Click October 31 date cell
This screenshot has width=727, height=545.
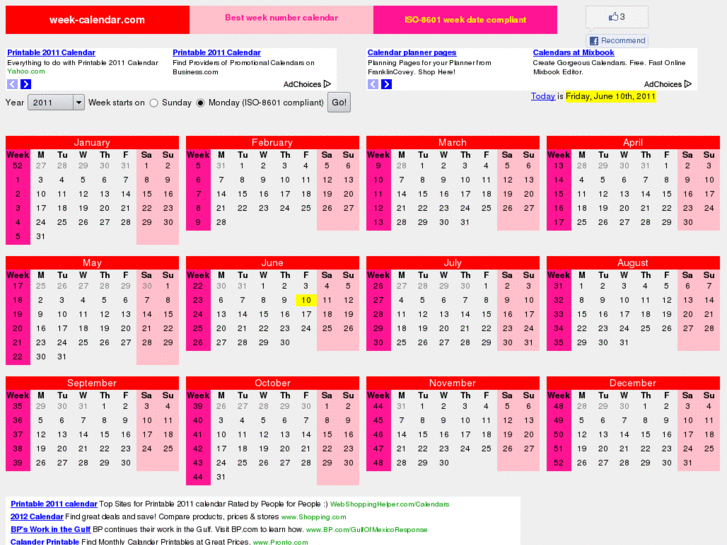point(221,477)
